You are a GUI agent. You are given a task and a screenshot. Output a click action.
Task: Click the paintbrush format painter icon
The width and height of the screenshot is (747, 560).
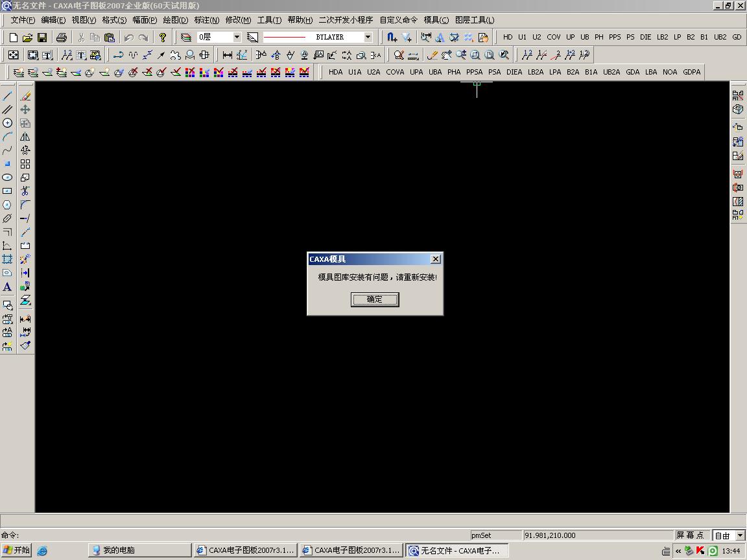pos(25,345)
